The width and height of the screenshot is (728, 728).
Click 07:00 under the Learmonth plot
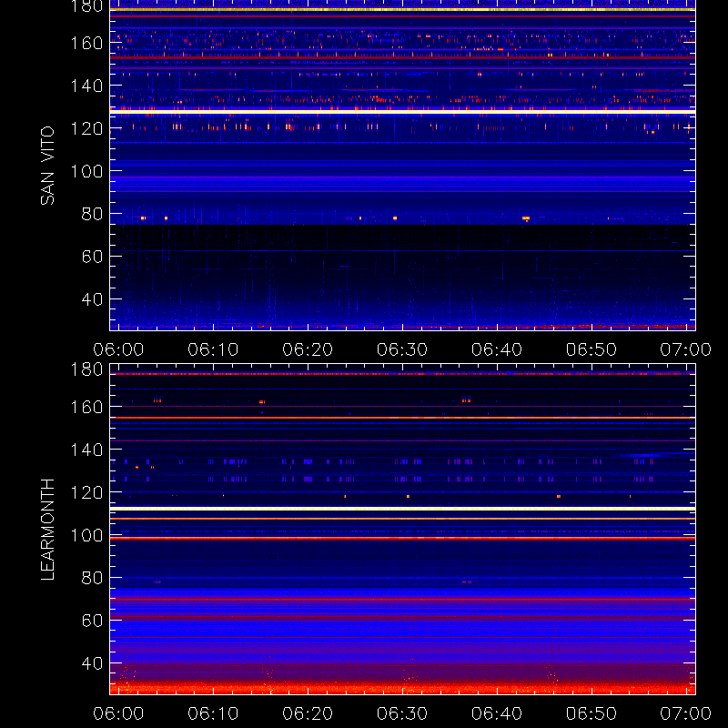(686, 713)
